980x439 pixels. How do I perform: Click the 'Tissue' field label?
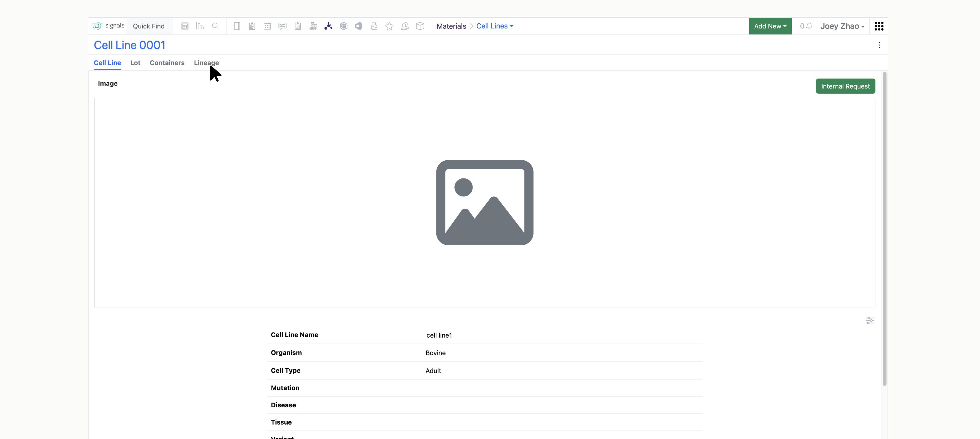281,422
